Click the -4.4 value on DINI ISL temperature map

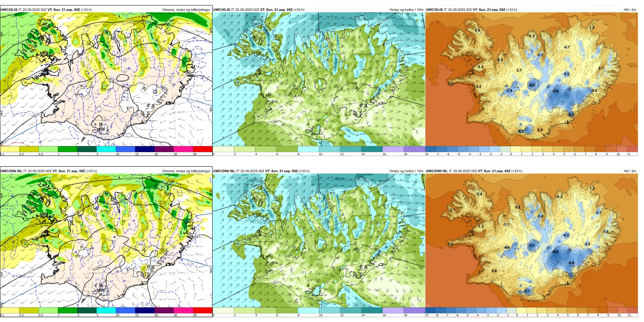tap(507, 248)
